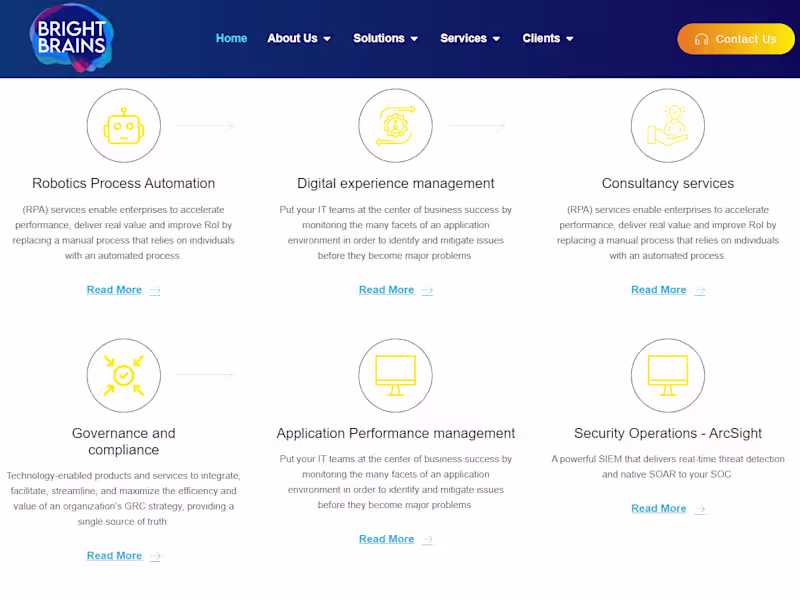Click the monitor icon above Application Performance management

pos(395,374)
